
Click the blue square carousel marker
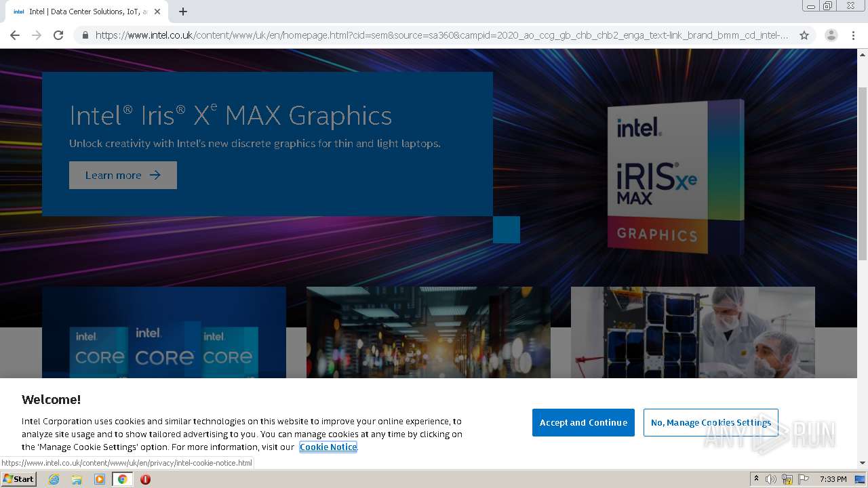tap(507, 230)
